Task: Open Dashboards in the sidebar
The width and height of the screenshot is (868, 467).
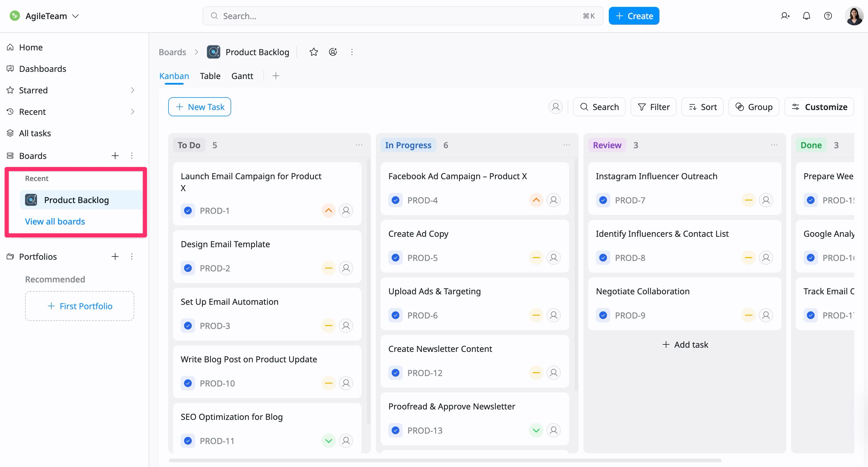Action: (42, 69)
